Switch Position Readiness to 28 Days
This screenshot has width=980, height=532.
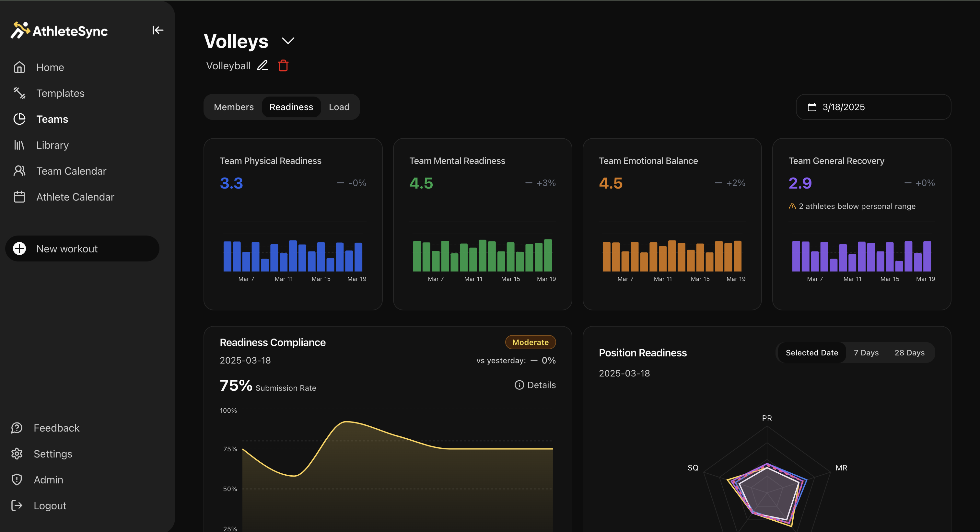click(x=909, y=353)
